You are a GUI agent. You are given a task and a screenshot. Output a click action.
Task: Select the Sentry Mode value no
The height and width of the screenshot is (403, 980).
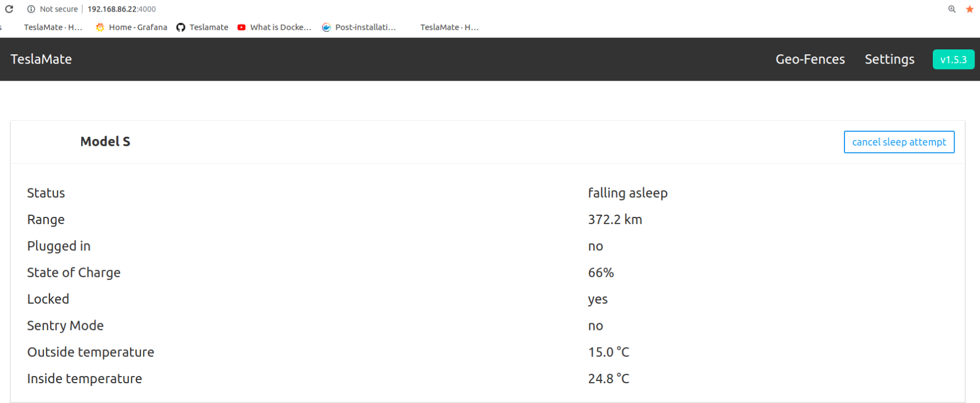point(595,326)
